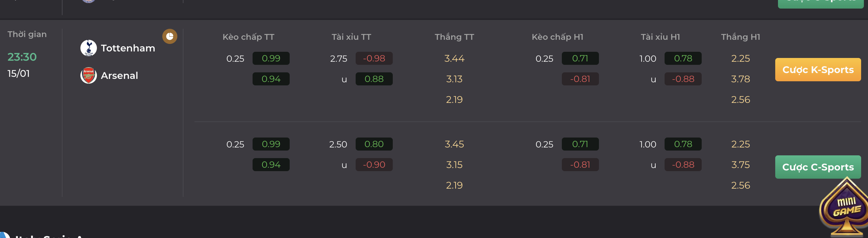Pick the 3.78 Thắng H1 odds
This screenshot has height=238, width=868.
coord(741,79)
